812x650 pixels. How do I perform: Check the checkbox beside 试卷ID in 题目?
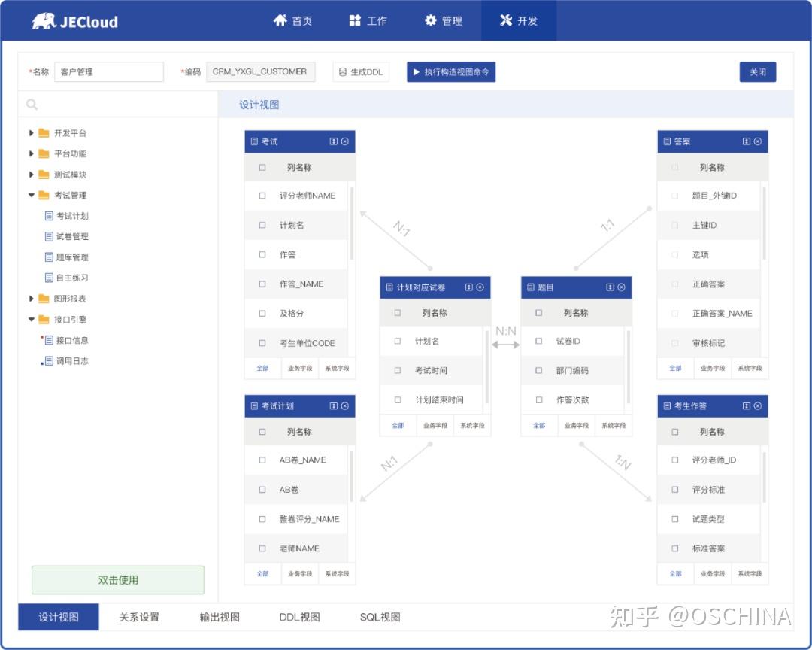point(539,342)
